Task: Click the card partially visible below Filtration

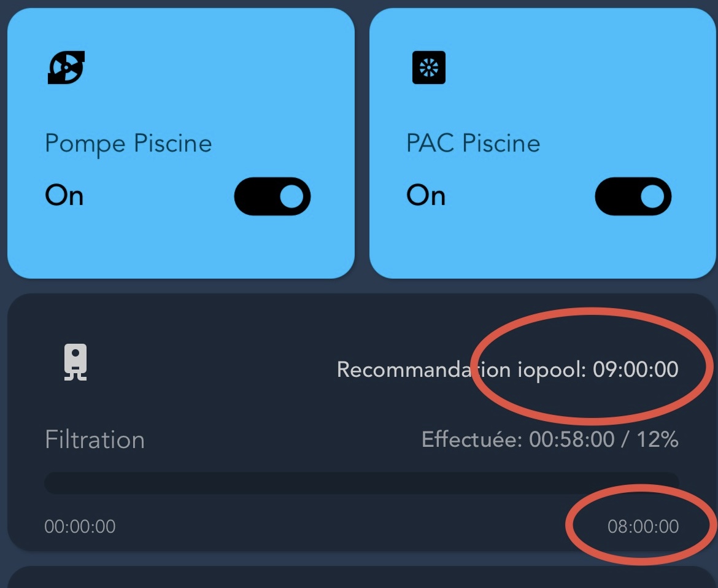Action: [x=361, y=577]
